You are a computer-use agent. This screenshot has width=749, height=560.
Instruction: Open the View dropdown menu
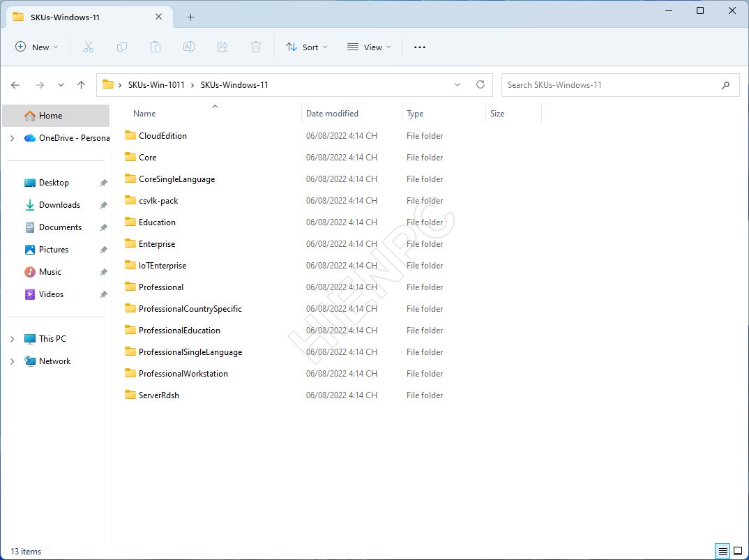click(x=369, y=47)
